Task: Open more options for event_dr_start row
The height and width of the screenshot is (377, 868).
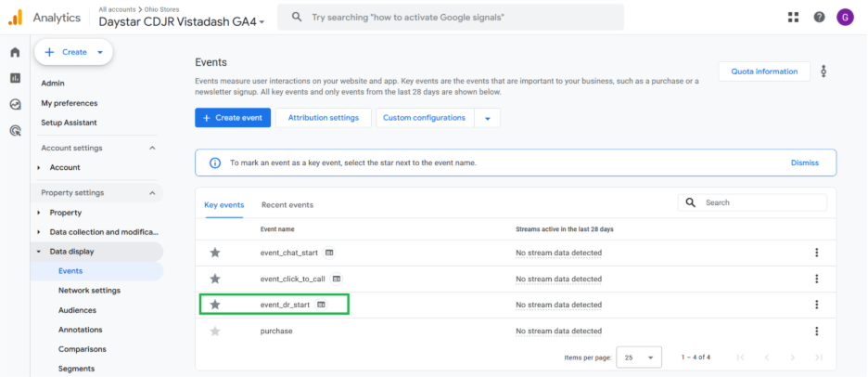Action: tap(816, 305)
